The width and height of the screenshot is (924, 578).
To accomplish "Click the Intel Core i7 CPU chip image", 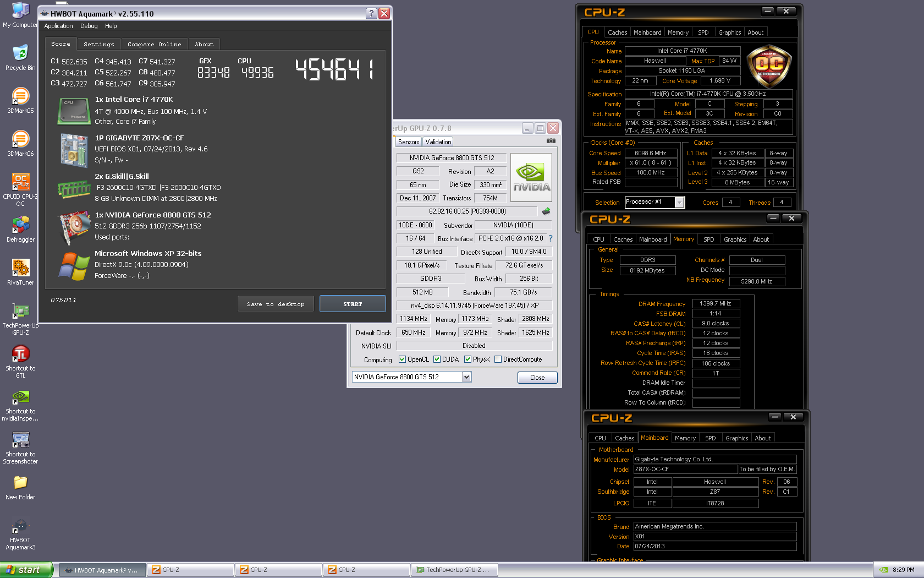I will click(x=74, y=111).
